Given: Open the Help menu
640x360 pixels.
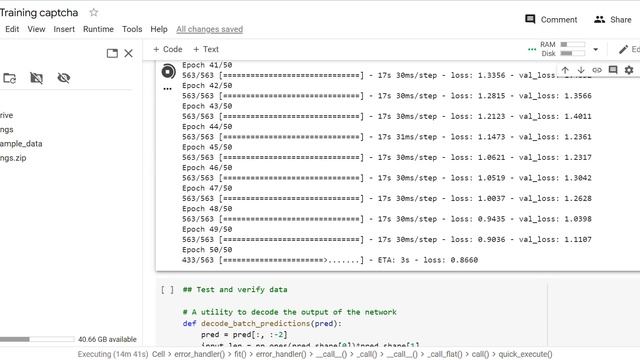Looking at the screenshot, I should [159, 29].
